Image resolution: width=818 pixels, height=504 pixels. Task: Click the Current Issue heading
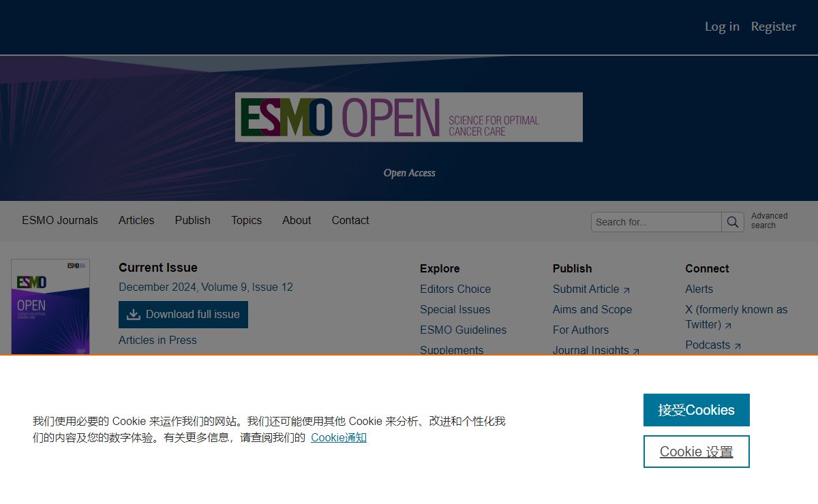[x=158, y=268]
